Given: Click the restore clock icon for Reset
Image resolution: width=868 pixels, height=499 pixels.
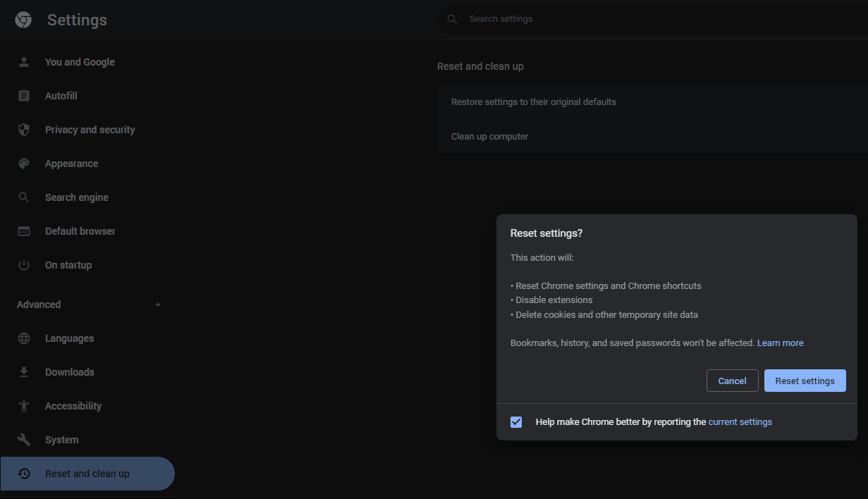Looking at the screenshot, I should point(24,474).
